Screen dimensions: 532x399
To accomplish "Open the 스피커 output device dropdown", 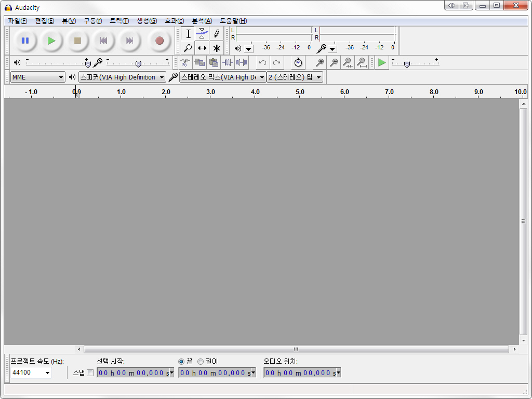I will [122, 77].
